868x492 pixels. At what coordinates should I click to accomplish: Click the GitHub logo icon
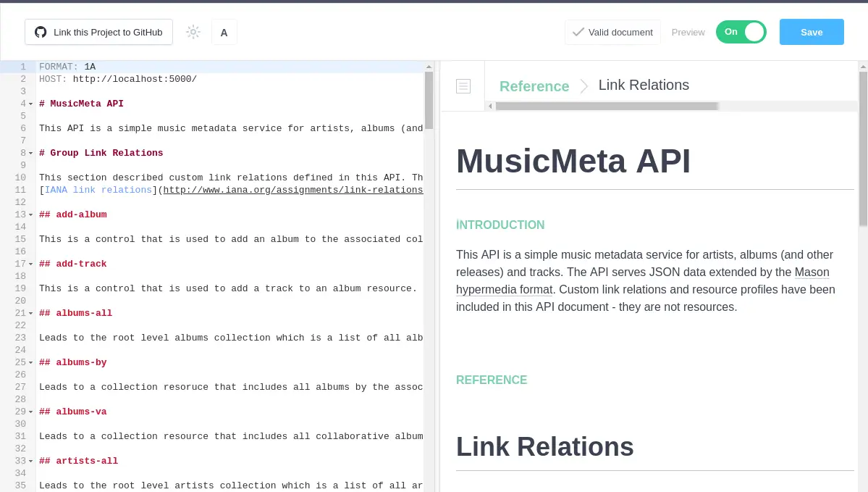41,31
